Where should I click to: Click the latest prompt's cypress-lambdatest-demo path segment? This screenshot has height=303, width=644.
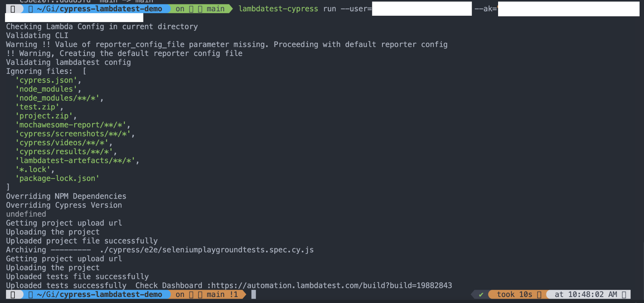point(99,295)
